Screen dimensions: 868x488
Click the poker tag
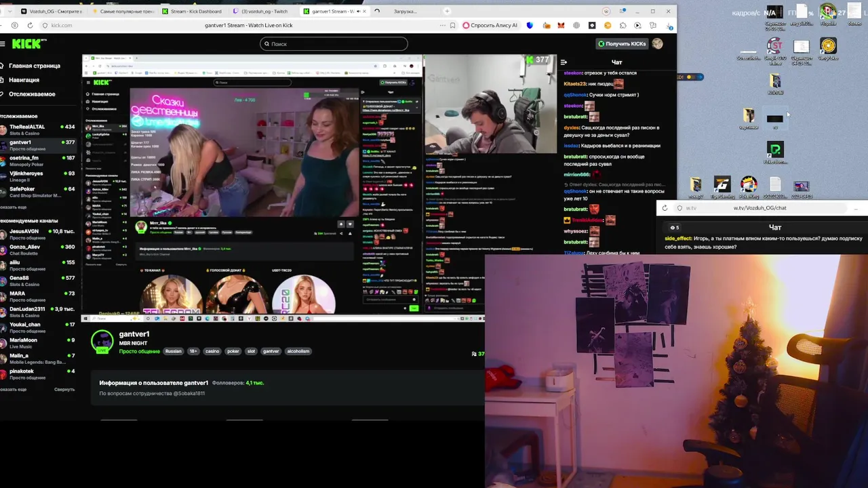233,351
